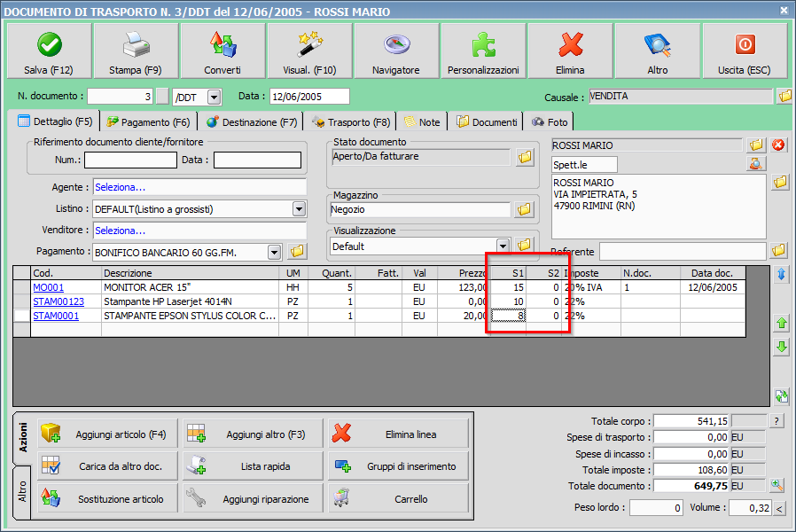796x532 pixels.
Task: Open Personalizzazioni settings
Action: [483, 51]
